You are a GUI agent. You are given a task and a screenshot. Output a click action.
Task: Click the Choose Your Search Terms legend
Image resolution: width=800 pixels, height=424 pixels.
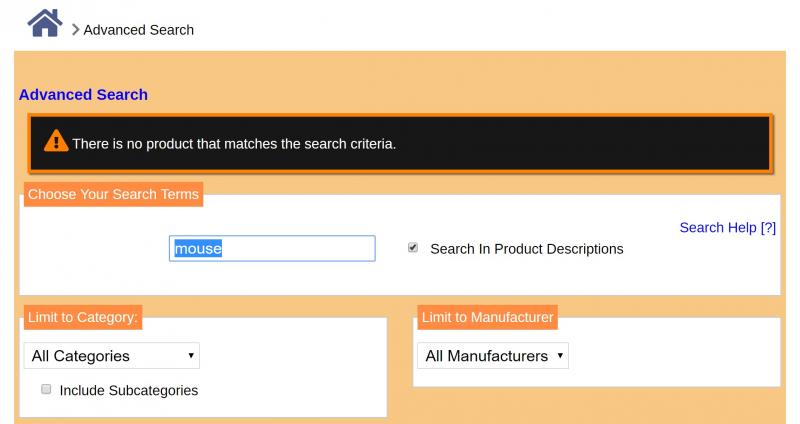pos(113,194)
